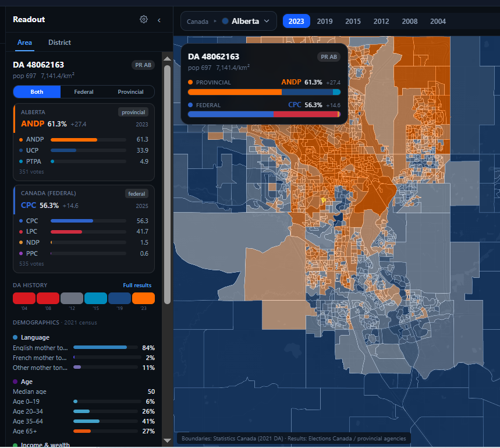Click the Age 65+ row
Screen dimensions: 500x448
click(84, 431)
